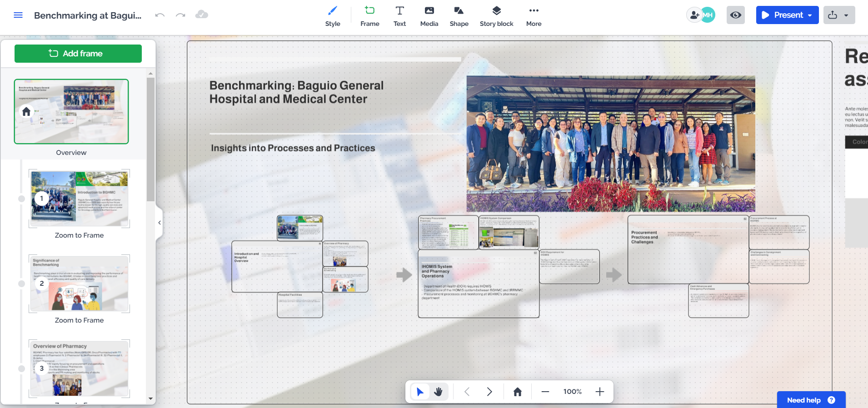This screenshot has height=408, width=868.
Task: Open the Media insert menu
Action: point(429,16)
